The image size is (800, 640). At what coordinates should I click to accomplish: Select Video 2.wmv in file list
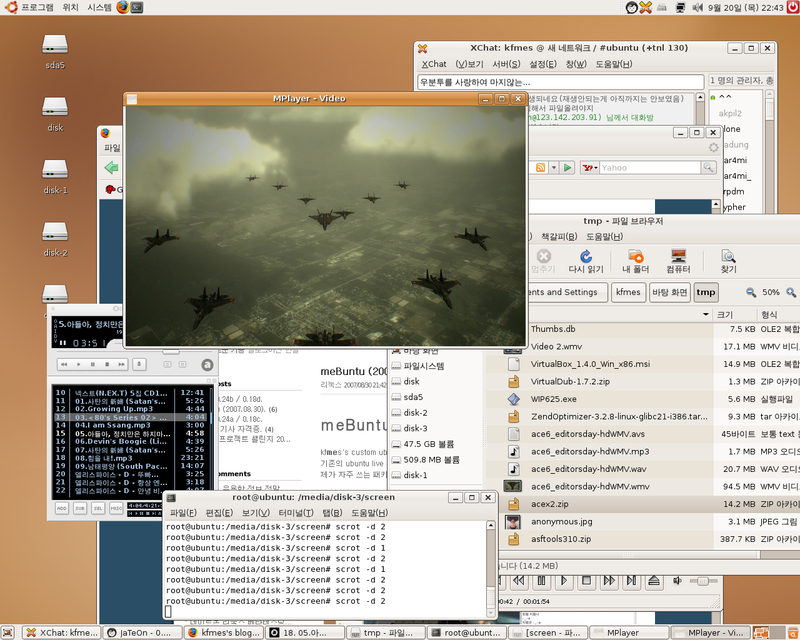(556, 347)
